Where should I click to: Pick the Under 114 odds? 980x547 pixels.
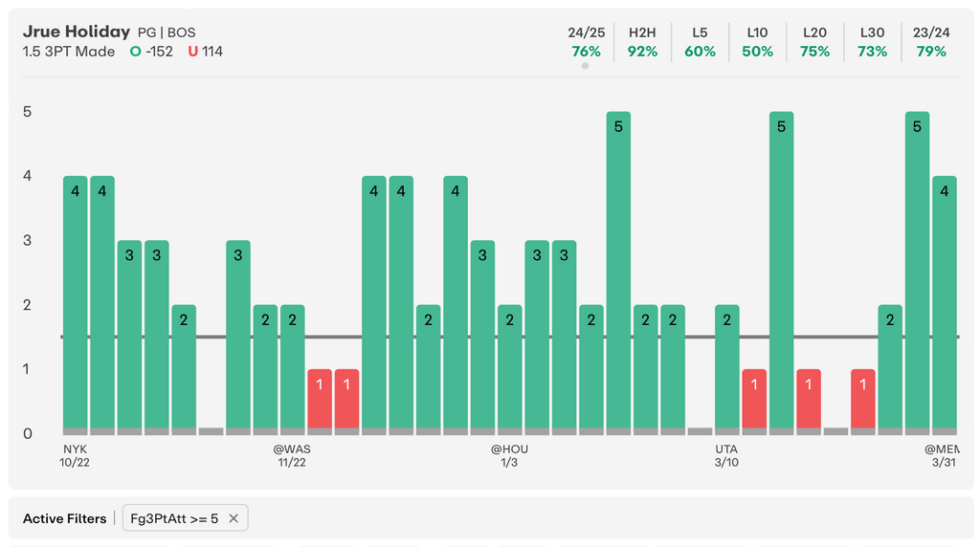[206, 52]
